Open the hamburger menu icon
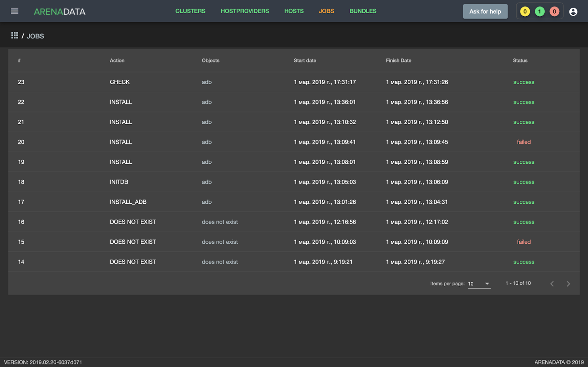Image resolution: width=588 pixels, height=367 pixels. (15, 11)
